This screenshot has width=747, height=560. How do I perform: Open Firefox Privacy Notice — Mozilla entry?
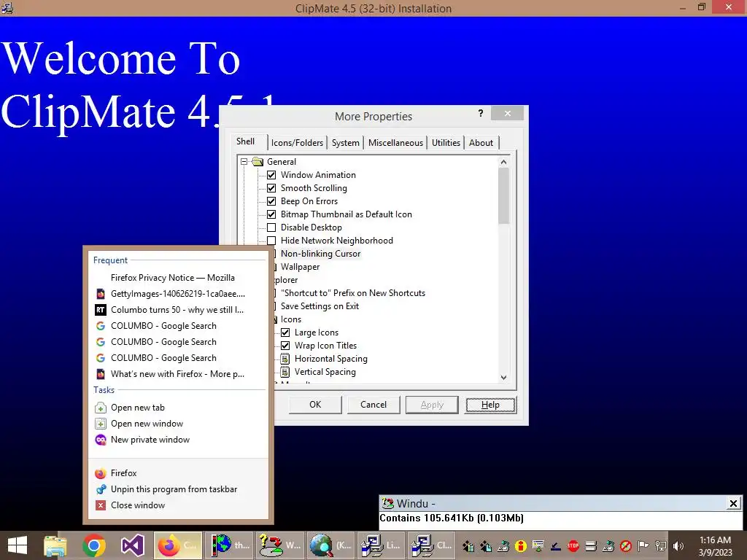[179, 278]
